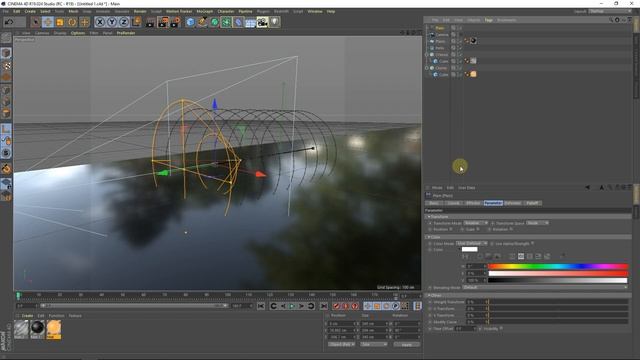
Task: Click on the Saturation slider
Action: [558, 273]
